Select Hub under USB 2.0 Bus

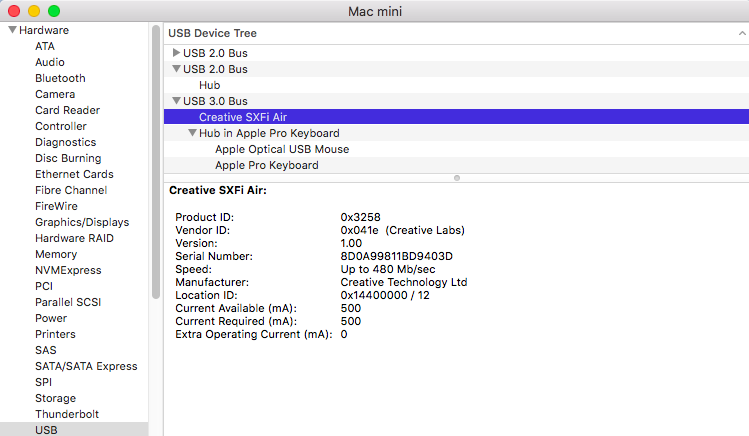point(210,85)
